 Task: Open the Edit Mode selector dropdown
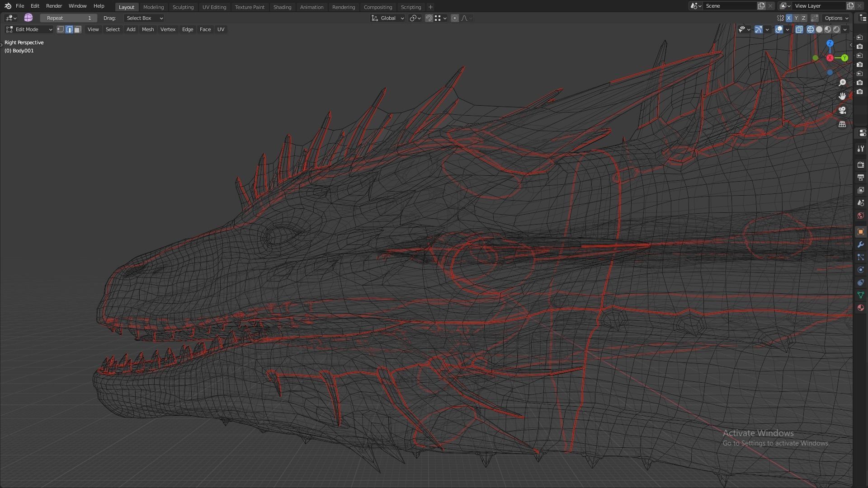coord(29,29)
